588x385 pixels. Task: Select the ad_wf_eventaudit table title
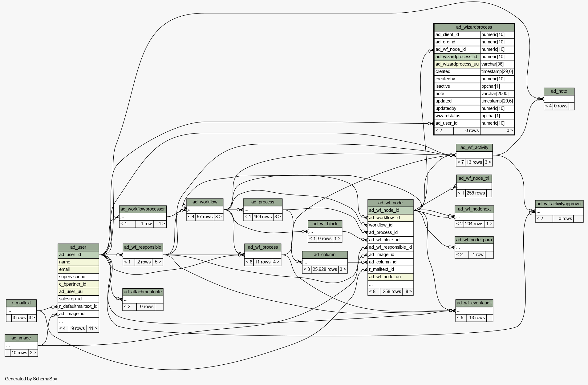tap(474, 303)
